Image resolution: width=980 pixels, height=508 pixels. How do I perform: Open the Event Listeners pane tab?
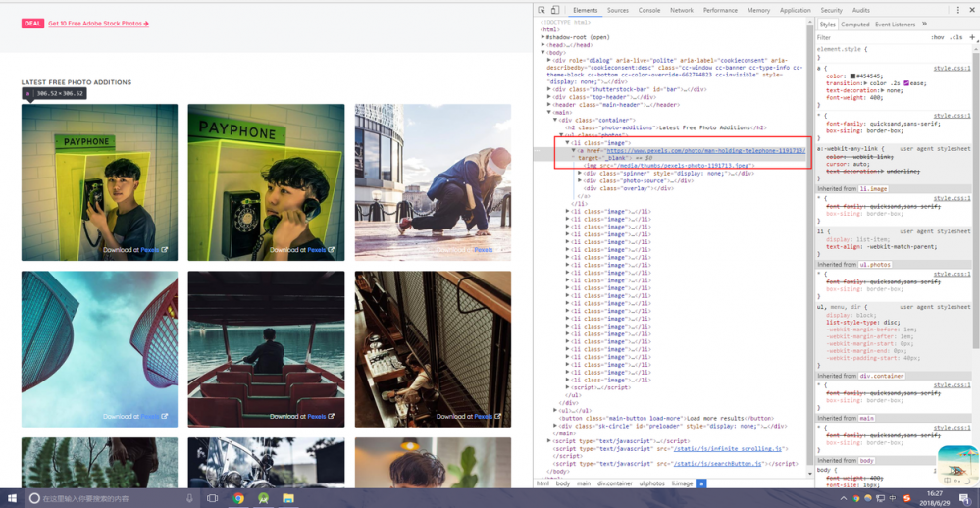click(x=895, y=25)
